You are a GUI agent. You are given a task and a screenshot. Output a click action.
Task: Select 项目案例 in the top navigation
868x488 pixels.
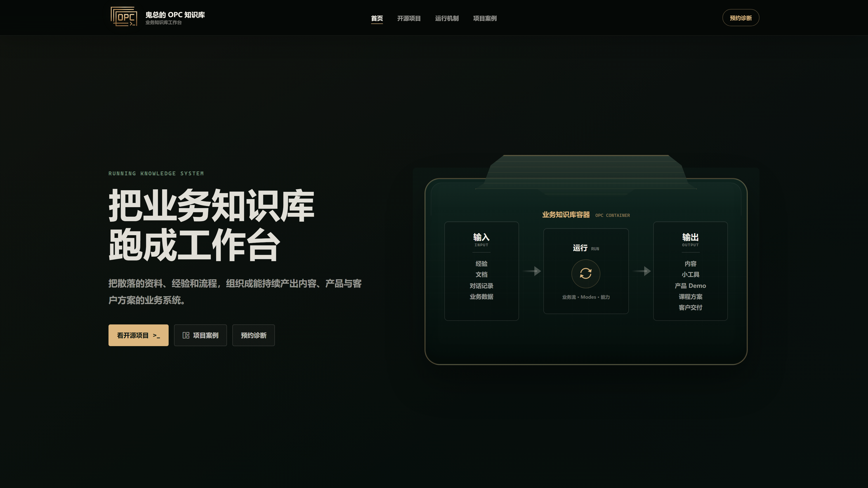click(x=485, y=18)
